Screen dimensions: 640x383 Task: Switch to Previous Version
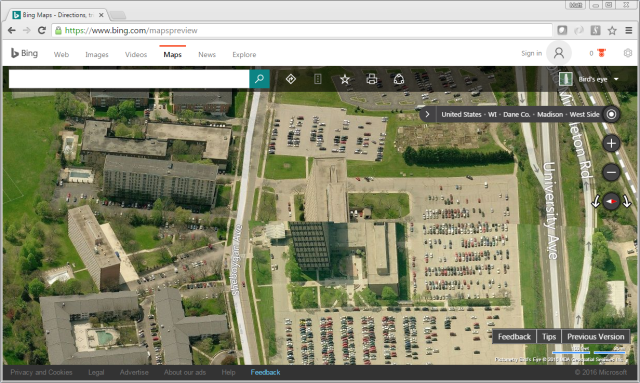[x=596, y=336]
